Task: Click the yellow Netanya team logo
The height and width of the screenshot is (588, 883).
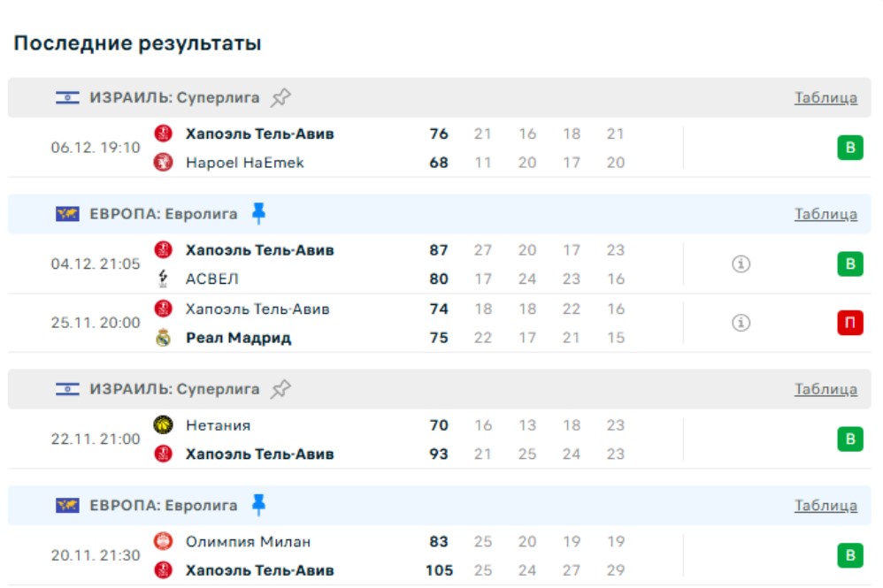Action: click(163, 425)
